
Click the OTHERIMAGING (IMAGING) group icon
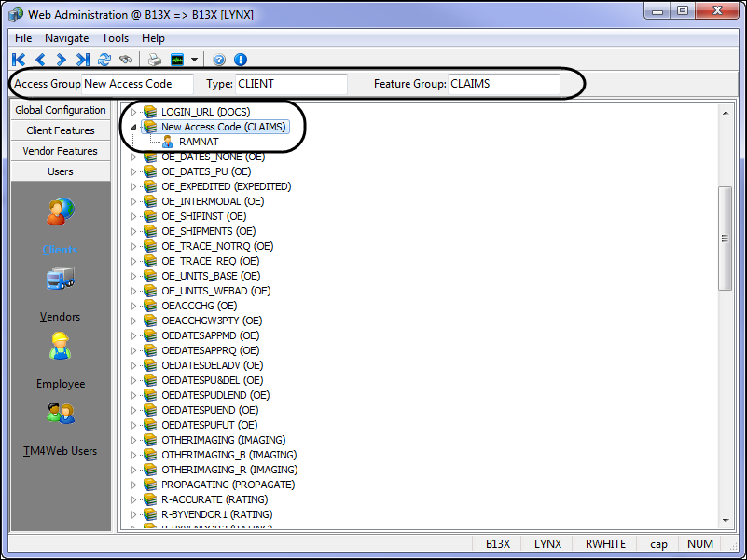click(150, 440)
